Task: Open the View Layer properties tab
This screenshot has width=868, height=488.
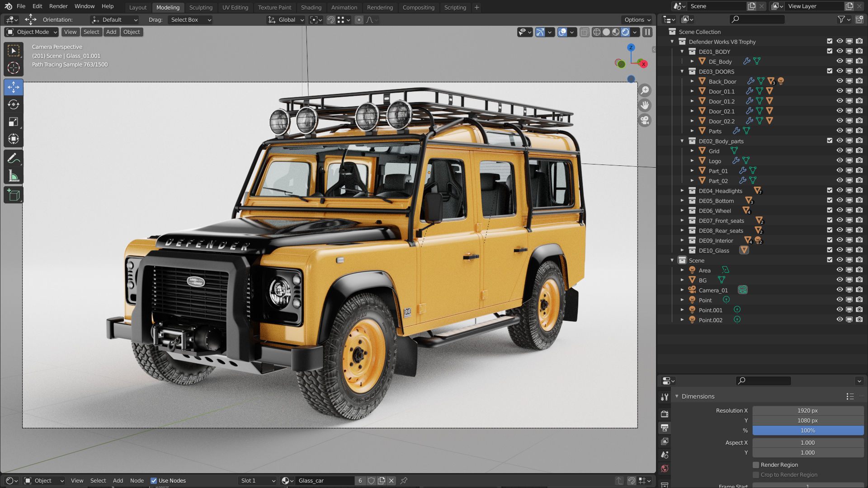Action: click(665, 441)
